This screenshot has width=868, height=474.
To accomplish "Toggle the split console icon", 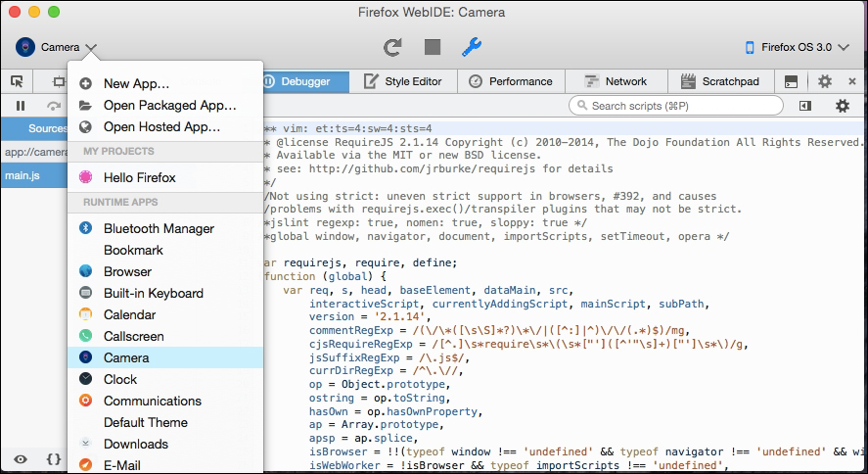I will pyautogui.click(x=791, y=82).
